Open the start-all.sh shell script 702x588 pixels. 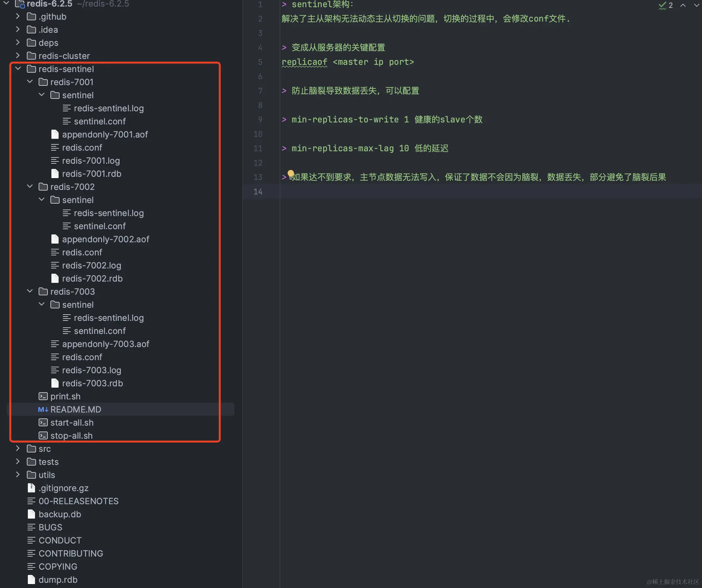[x=71, y=423]
